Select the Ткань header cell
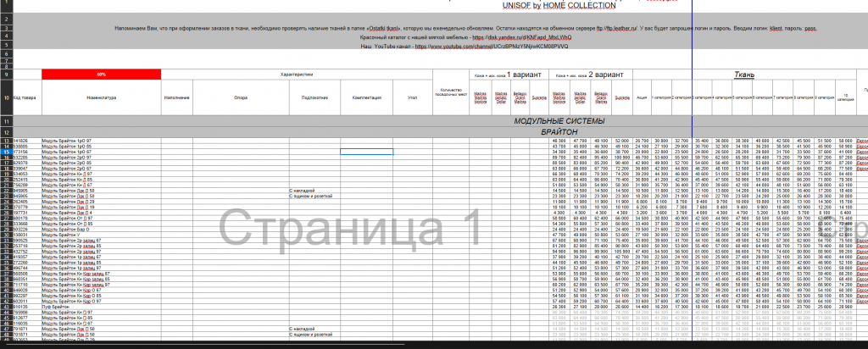868x349 pixels. click(x=744, y=74)
